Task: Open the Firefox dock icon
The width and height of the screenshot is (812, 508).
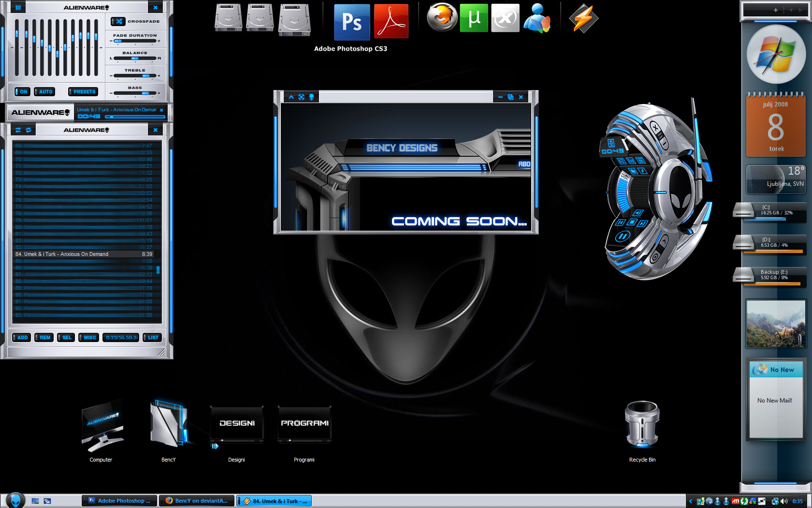Action: coord(442,17)
